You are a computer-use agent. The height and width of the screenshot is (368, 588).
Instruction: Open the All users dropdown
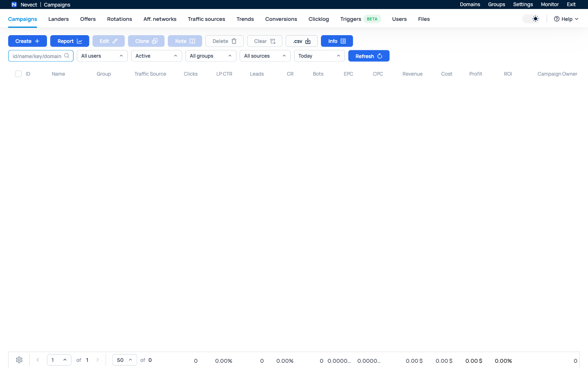[x=102, y=56]
